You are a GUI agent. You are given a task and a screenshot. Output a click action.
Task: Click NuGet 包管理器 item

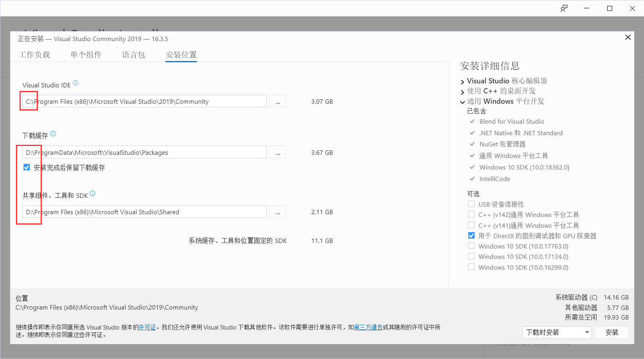pos(502,144)
